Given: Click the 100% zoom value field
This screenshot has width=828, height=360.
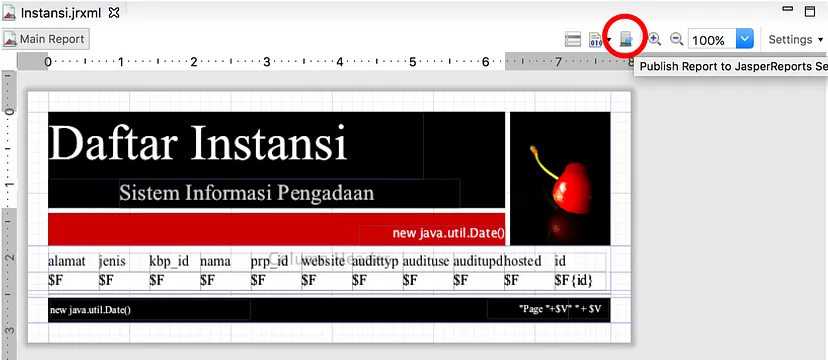Looking at the screenshot, I should coord(712,40).
